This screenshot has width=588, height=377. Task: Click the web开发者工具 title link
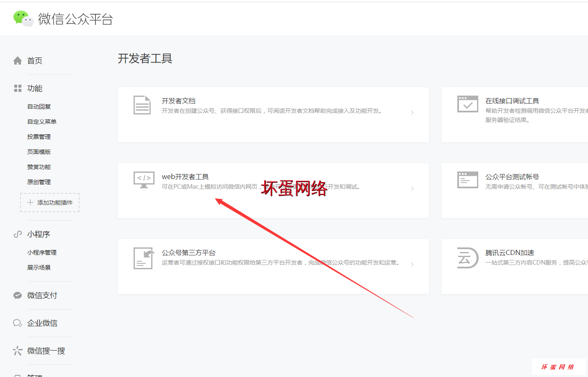(x=185, y=177)
